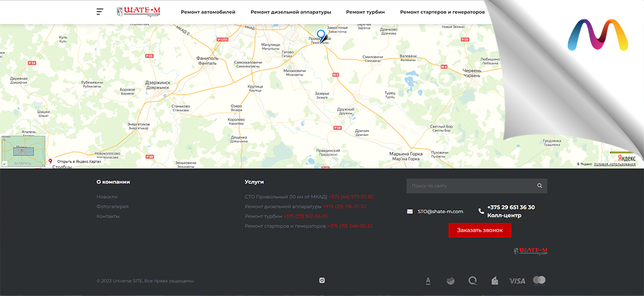The width and height of the screenshot is (644, 296).
Task: Click Ремонт стартеров и генераторов footer service text
Action: pyautogui.click(x=285, y=226)
